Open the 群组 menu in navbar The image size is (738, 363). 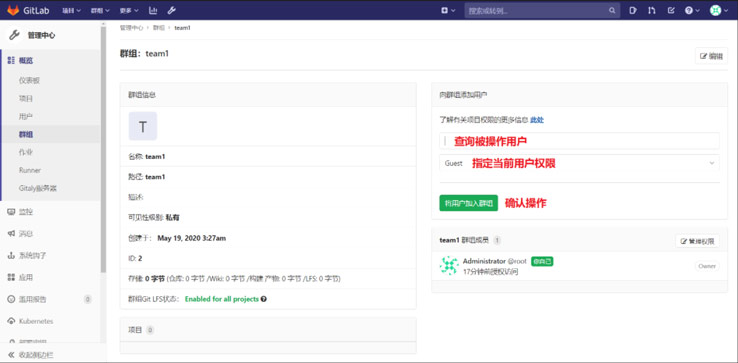(x=100, y=10)
